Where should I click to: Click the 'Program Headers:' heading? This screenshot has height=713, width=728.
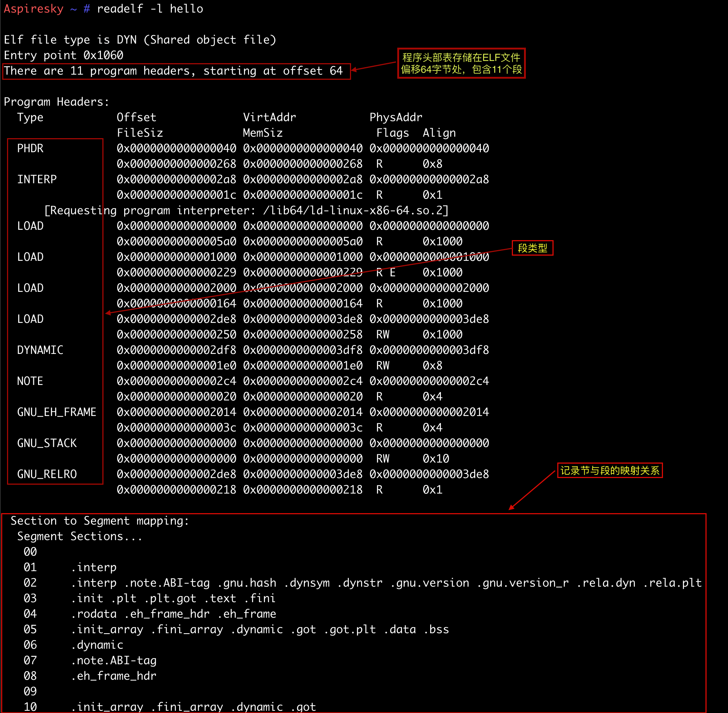point(57,102)
